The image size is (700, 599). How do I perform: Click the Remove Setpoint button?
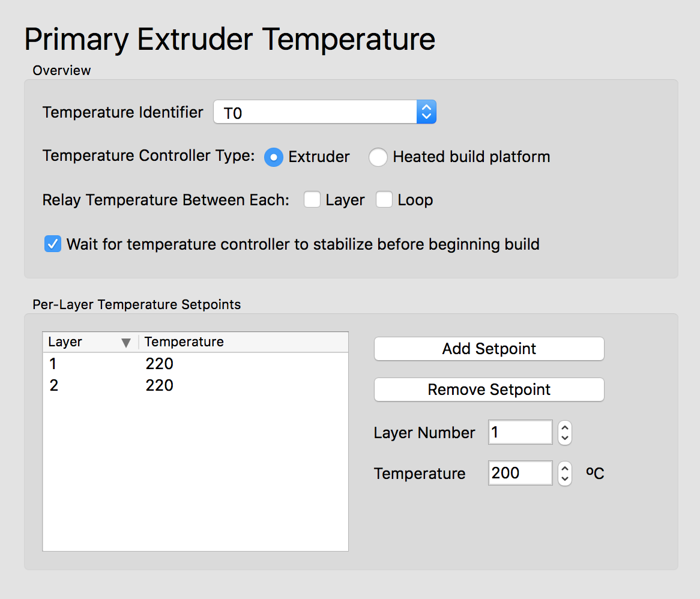click(x=489, y=390)
